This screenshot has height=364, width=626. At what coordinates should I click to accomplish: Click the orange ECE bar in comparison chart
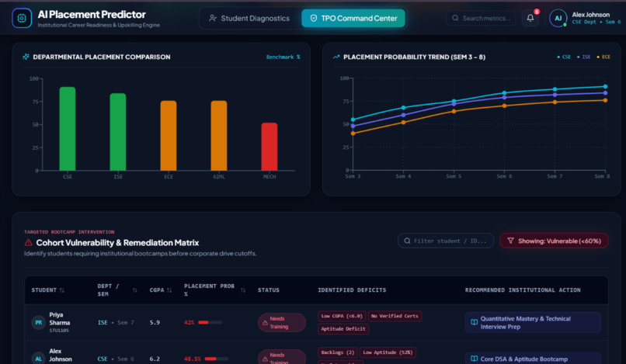tap(169, 136)
